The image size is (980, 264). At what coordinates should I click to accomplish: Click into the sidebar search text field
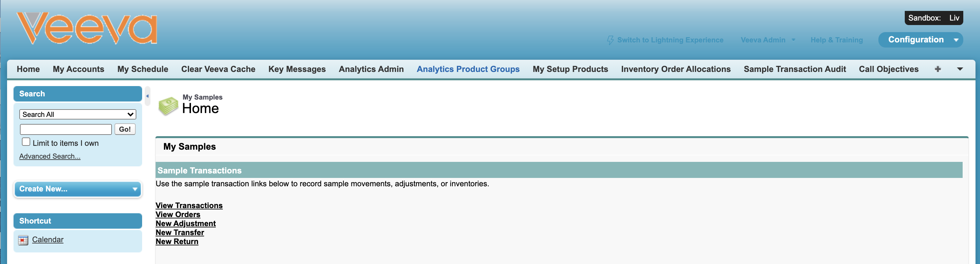[66, 129]
